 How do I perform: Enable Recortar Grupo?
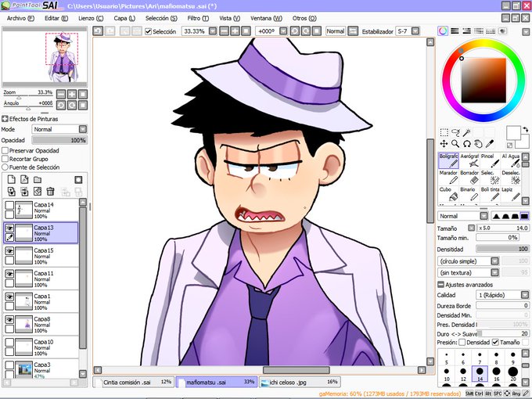click(x=5, y=159)
